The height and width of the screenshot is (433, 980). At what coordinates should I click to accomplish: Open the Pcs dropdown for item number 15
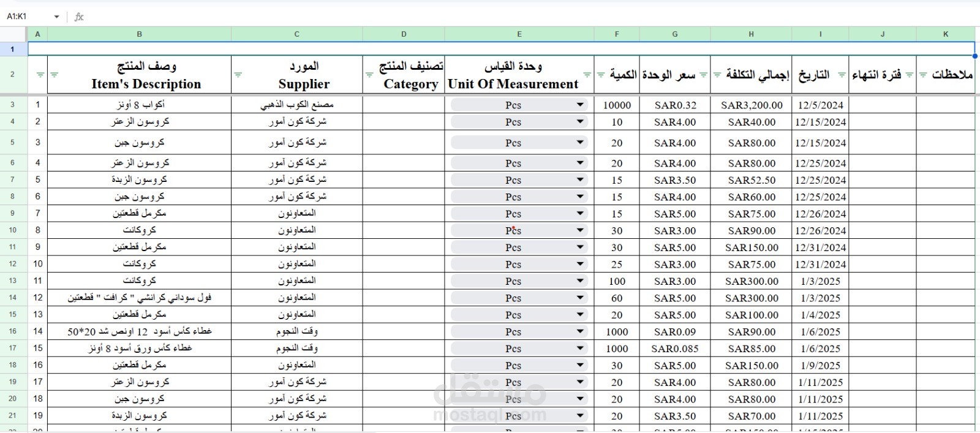point(579,348)
